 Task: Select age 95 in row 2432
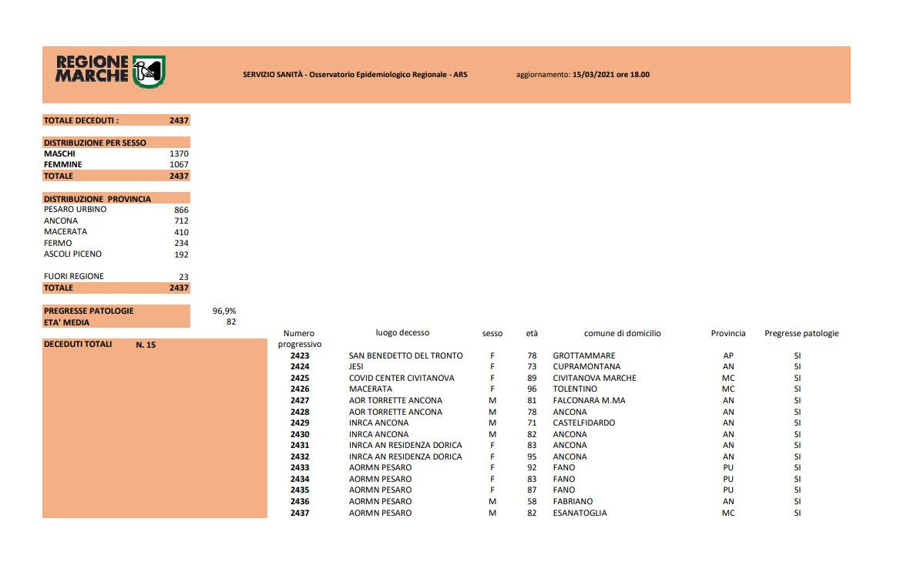pos(532,457)
